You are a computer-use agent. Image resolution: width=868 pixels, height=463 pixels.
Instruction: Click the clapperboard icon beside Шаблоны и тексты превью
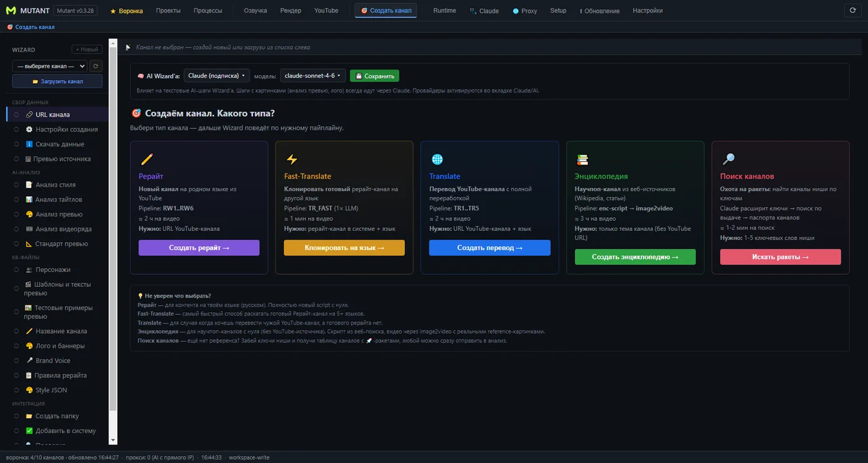[28, 284]
